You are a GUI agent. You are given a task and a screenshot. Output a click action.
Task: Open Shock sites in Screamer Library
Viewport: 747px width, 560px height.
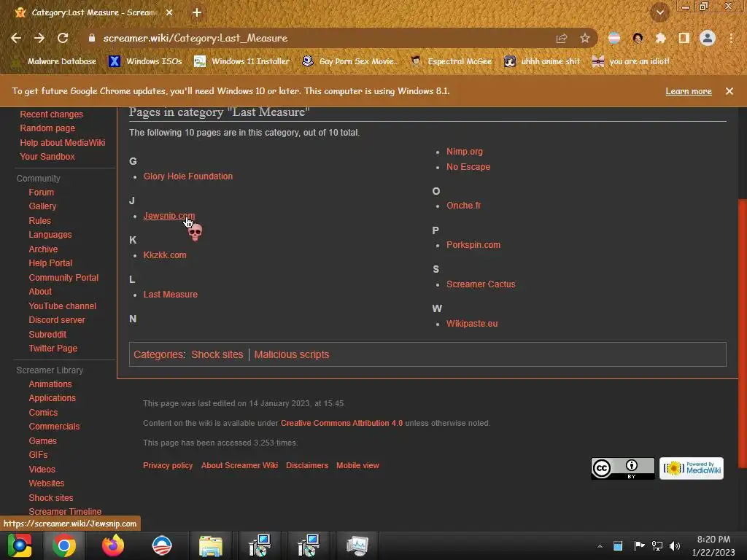click(x=51, y=497)
